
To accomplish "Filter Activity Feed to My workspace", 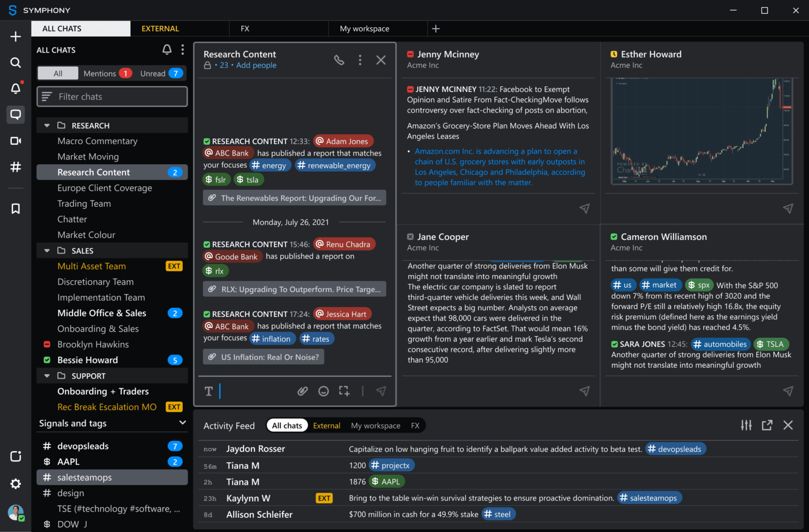I will tap(376, 426).
